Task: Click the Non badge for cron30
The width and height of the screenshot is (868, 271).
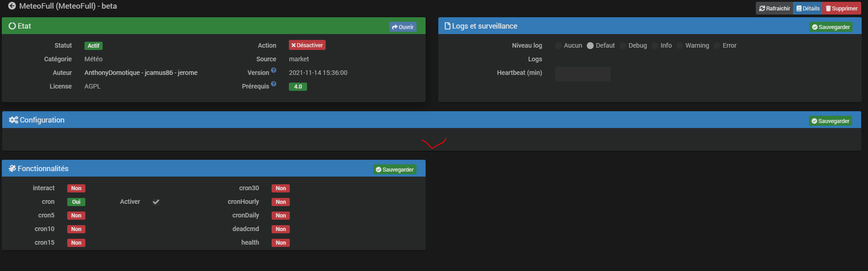Action: (281, 188)
